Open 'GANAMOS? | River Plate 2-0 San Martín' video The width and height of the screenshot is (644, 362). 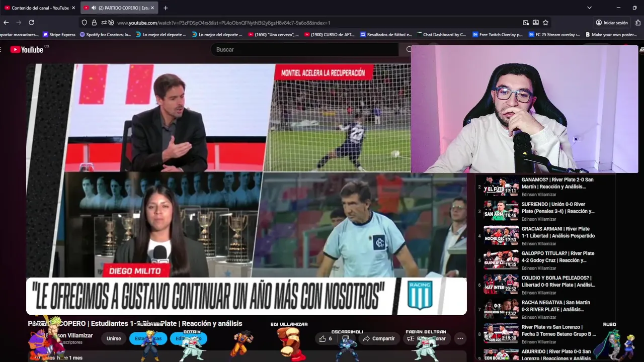click(557, 183)
